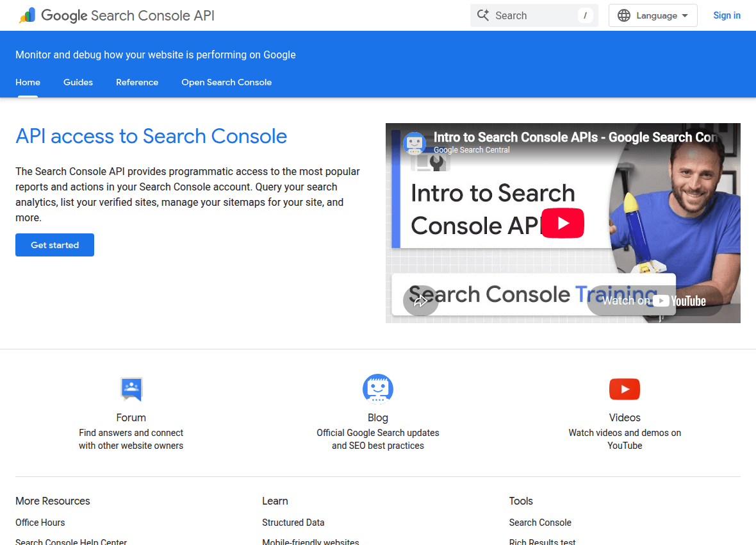756x545 pixels.
Task: Switch to the Guides tab
Action: tap(78, 82)
